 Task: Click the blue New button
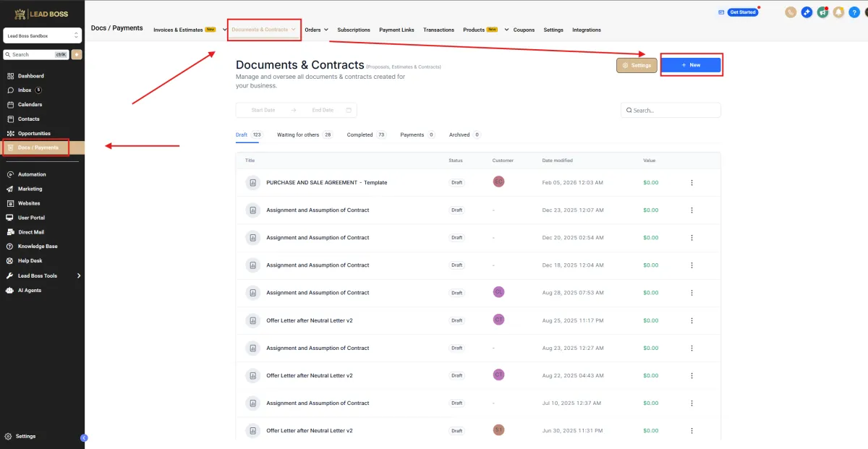691,65
